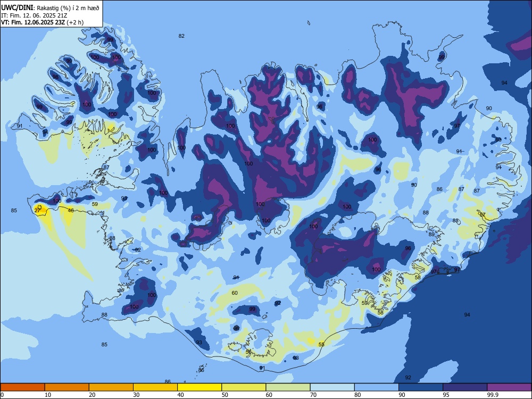Click the orange 10–20 legend swatch
This screenshot has height=399, width=532.
coord(67,387)
